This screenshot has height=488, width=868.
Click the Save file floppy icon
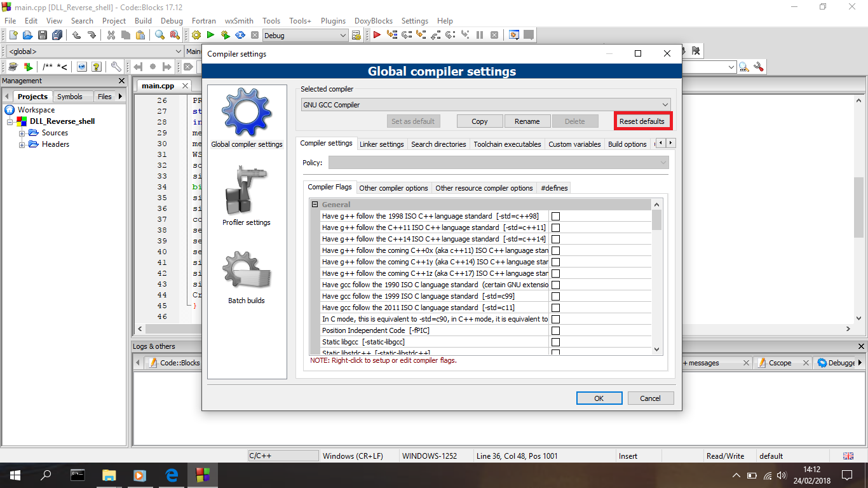(43, 35)
